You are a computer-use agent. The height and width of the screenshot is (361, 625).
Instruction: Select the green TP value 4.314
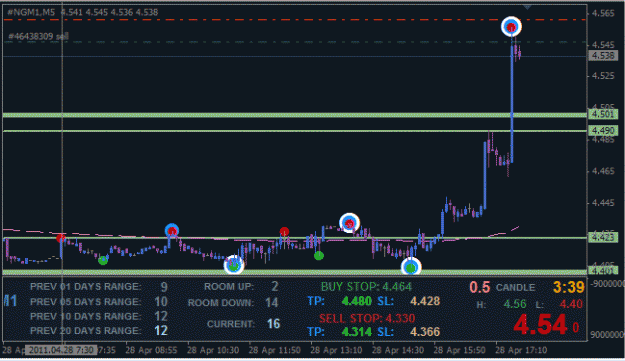(356, 332)
